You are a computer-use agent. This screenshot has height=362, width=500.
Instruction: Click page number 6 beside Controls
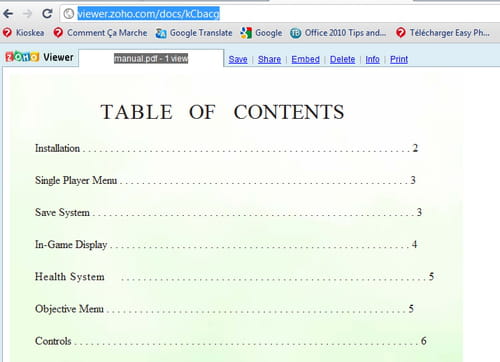(x=424, y=341)
